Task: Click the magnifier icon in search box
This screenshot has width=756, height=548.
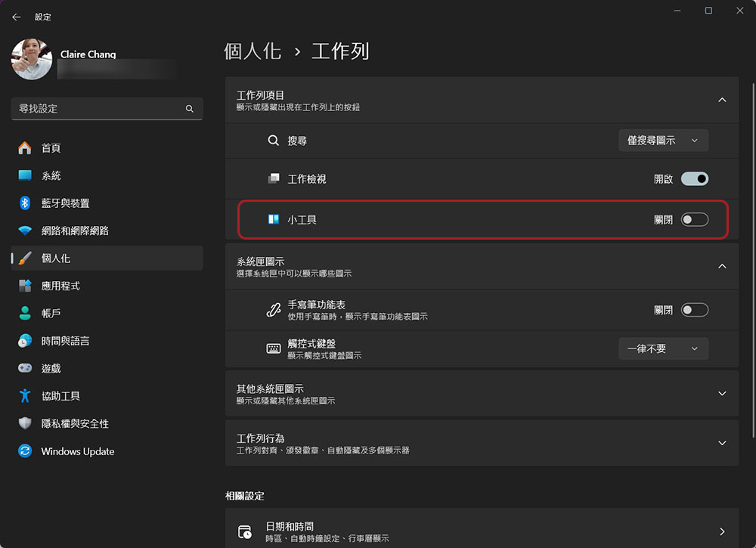Action: [190, 109]
